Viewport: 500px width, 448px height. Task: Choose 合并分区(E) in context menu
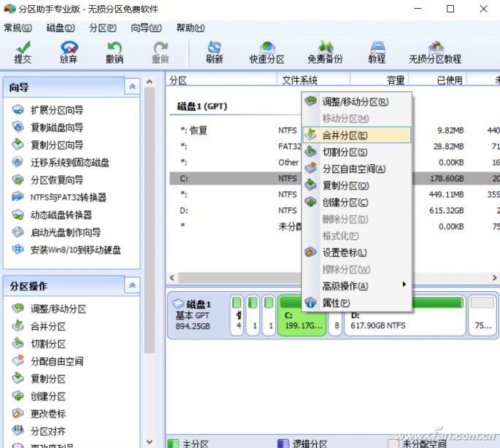click(x=356, y=135)
